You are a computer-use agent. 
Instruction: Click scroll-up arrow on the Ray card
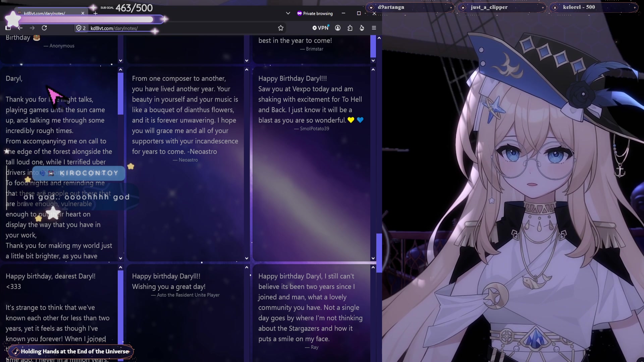pyautogui.click(x=373, y=267)
